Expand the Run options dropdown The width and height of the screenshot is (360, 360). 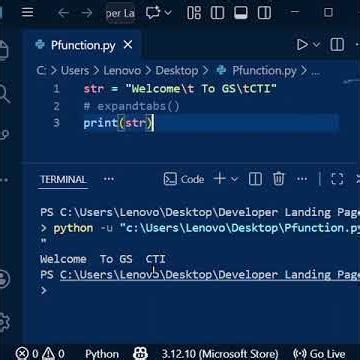click(316, 44)
